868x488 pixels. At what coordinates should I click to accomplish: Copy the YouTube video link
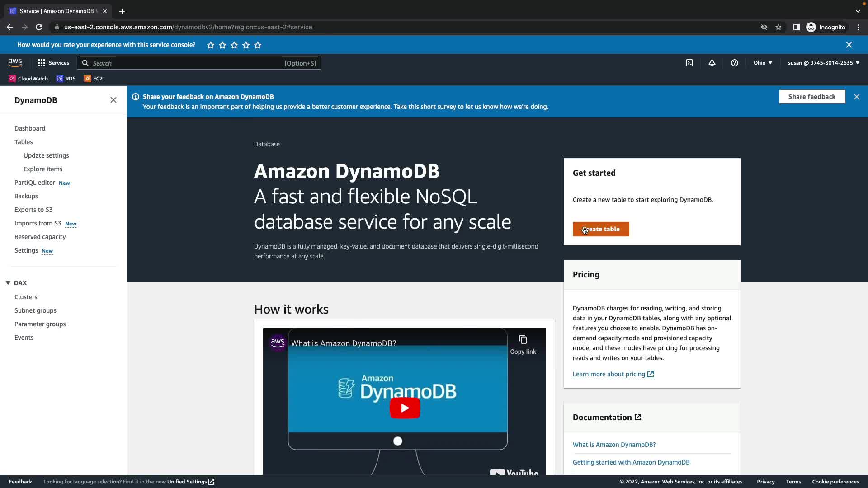[523, 344]
